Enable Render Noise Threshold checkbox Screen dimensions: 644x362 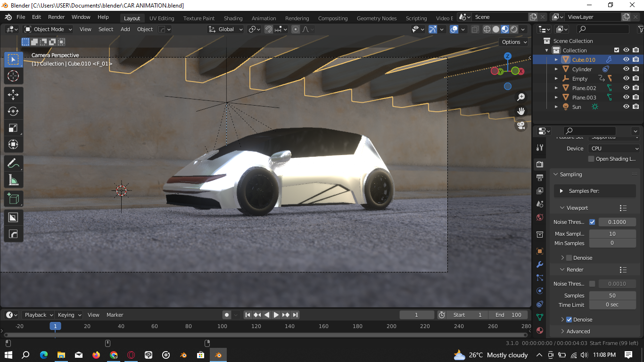(592, 284)
